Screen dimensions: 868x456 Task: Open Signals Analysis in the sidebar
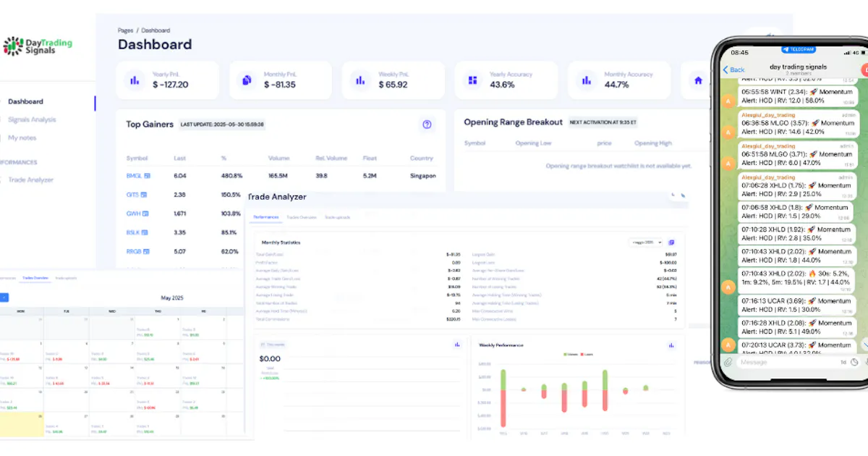(x=32, y=119)
